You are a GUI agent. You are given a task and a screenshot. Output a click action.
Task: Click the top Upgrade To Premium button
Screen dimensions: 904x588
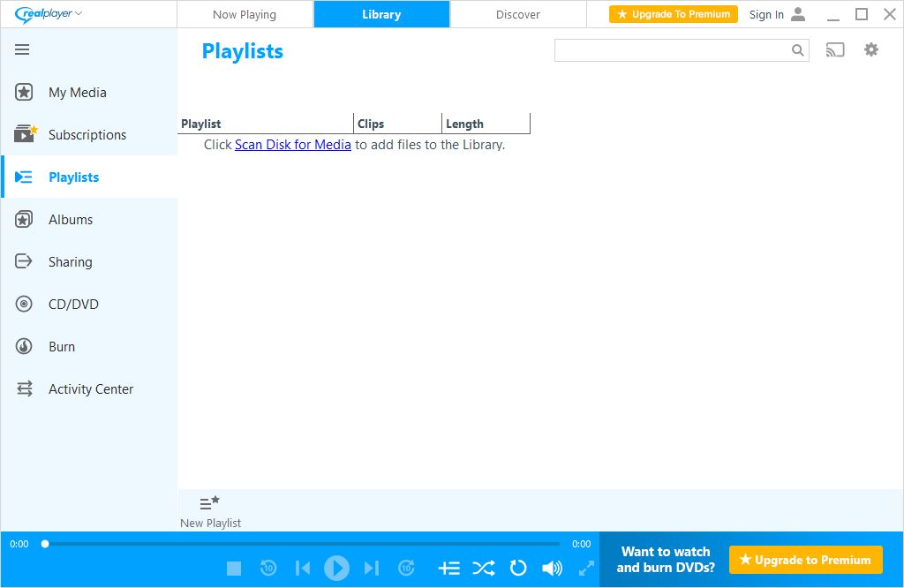pyautogui.click(x=674, y=14)
